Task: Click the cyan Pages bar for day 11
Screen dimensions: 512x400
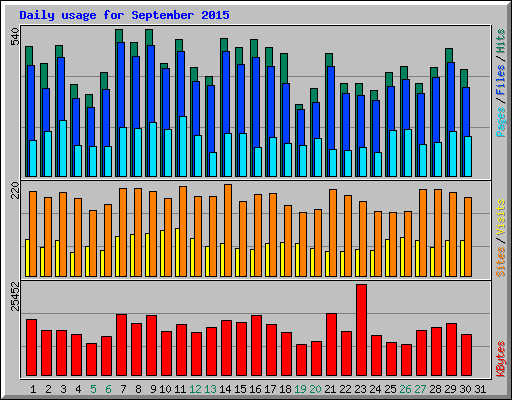Action: point(183,146)
